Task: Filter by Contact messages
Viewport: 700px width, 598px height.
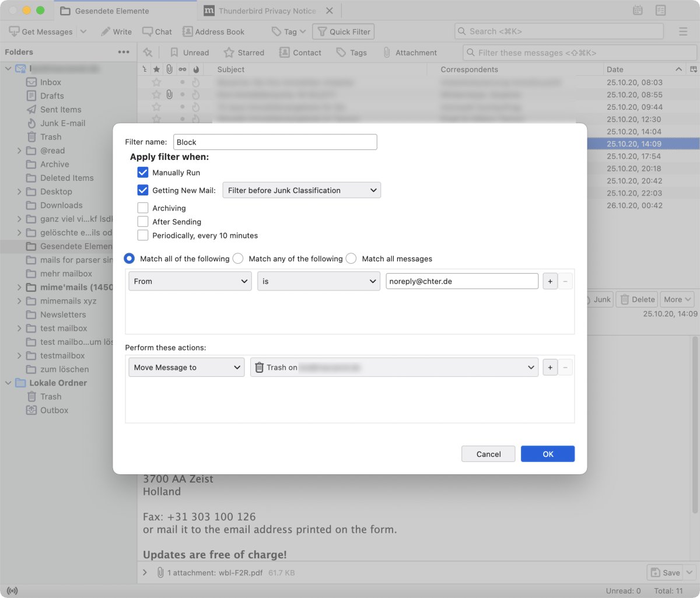Action: (x=300, y=53)
